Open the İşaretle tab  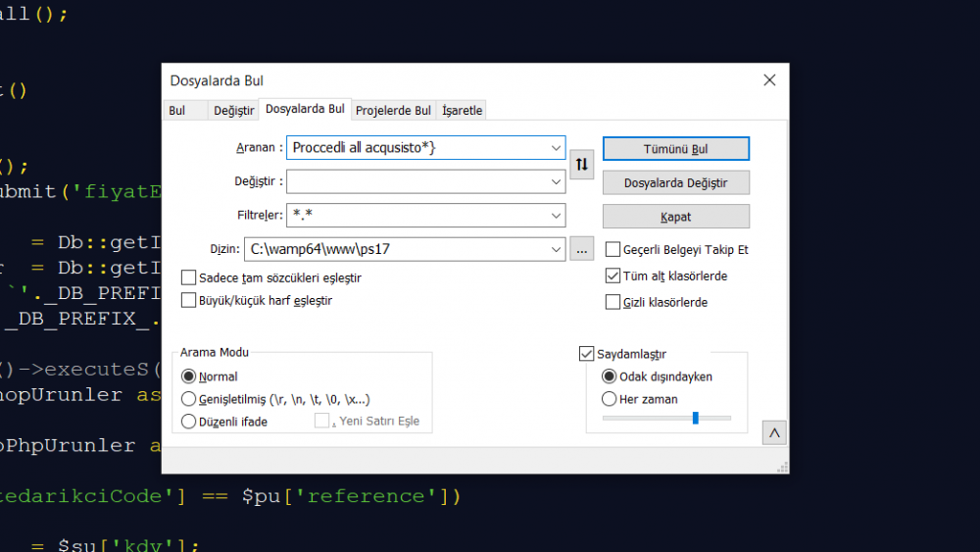tap(462, 110)
